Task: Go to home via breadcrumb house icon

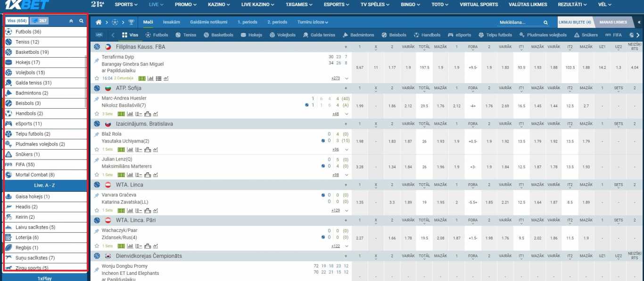Action: click(99, 22)
